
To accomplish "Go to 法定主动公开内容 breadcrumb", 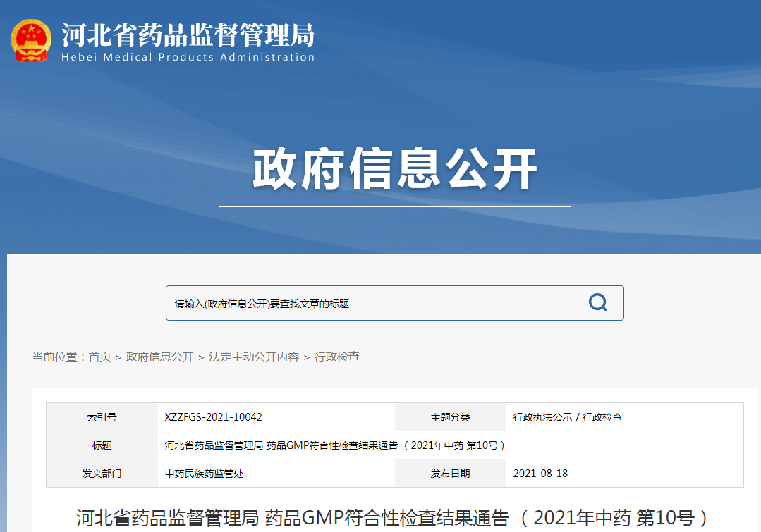I will point(254,357).
